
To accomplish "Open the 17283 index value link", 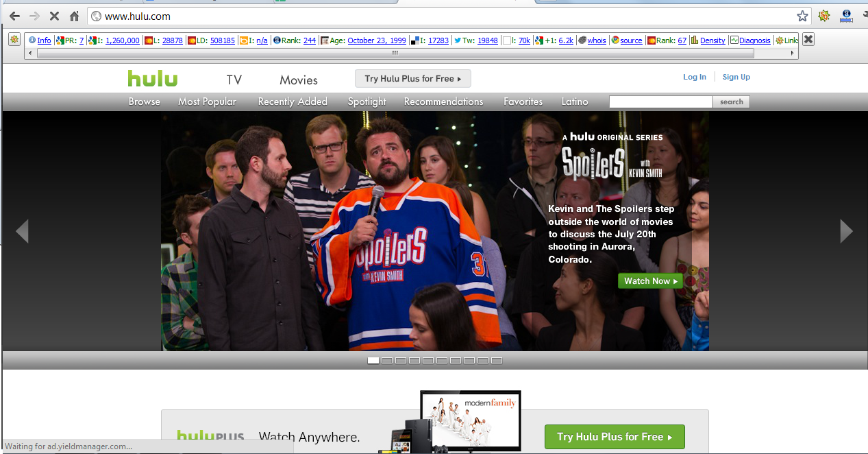I will [x=438, y=40].
